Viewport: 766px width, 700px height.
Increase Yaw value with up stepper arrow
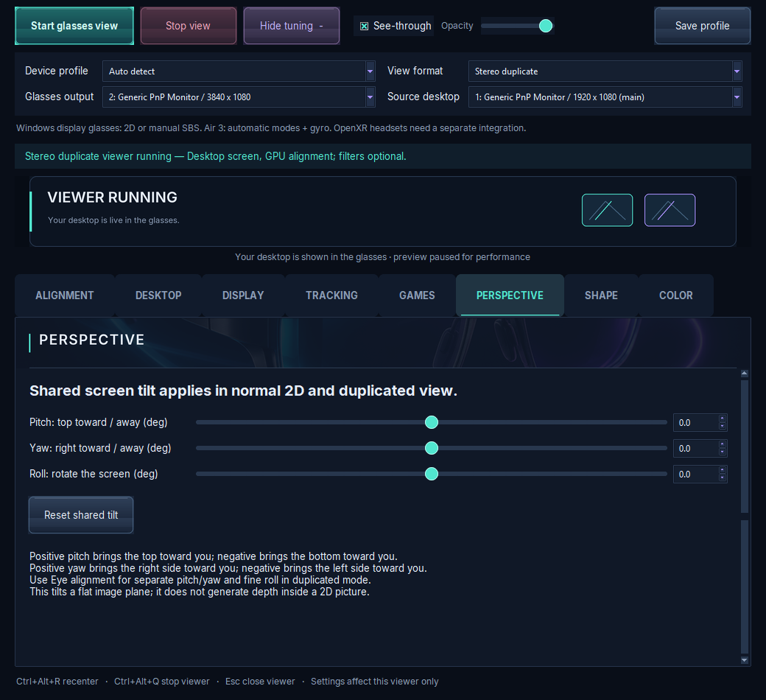[x=723, y=444]
